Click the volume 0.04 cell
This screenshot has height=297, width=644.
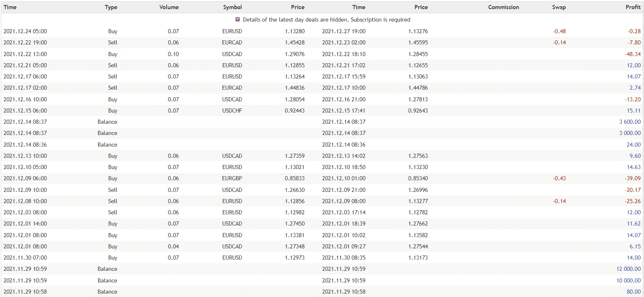click(173, 246)
